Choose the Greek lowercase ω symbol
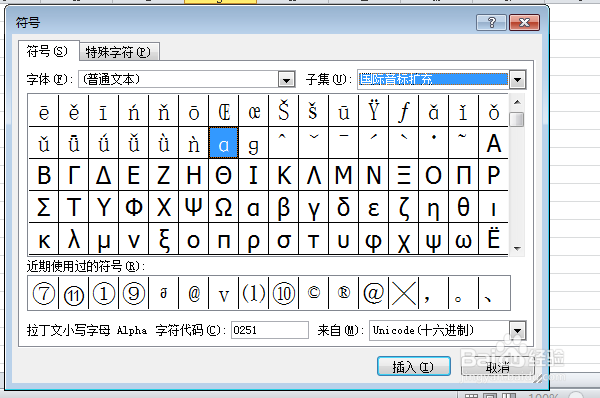The image size is (600, 398). click(463, 239)
